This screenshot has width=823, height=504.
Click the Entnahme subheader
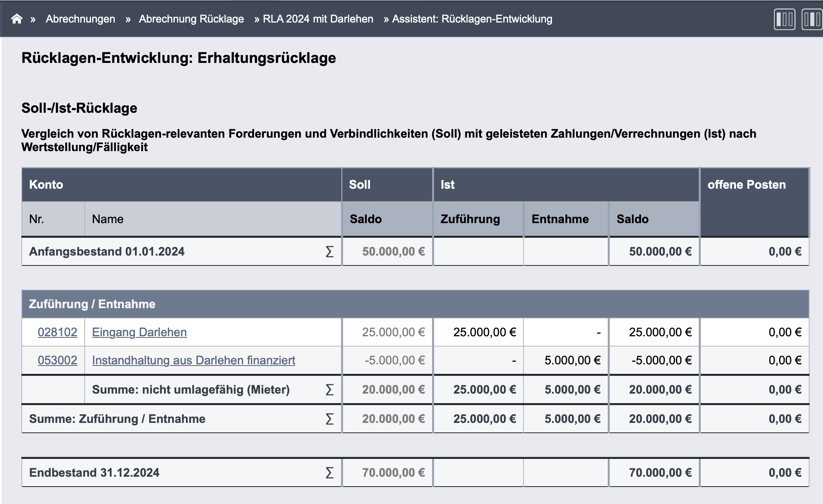566,219
